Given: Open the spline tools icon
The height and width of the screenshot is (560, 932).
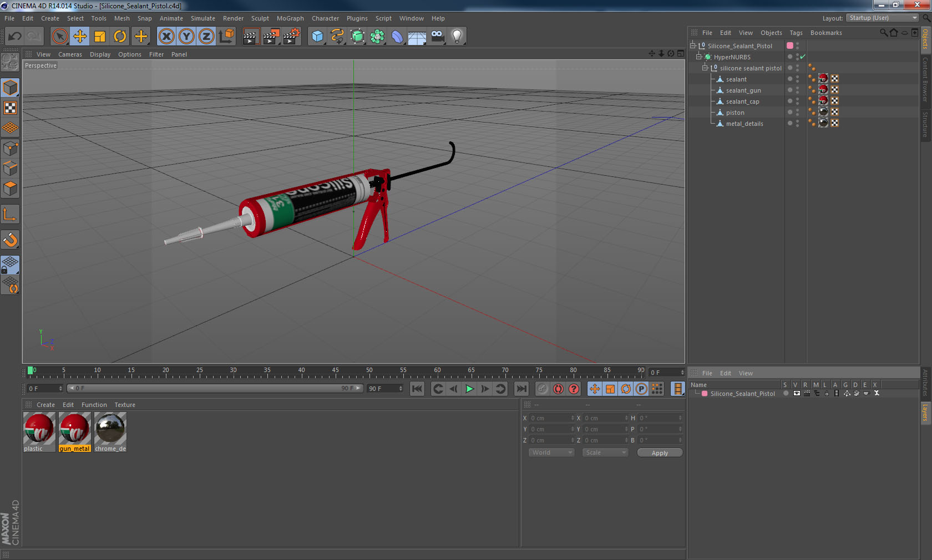Looking at the screenshot, I should click(x=337, y=37).
